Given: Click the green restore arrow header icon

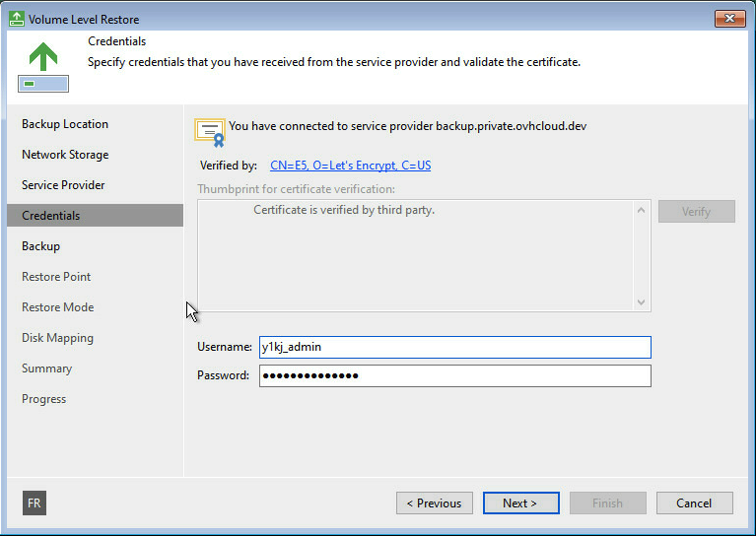Looking at the screenshot, I should (43, 67).
